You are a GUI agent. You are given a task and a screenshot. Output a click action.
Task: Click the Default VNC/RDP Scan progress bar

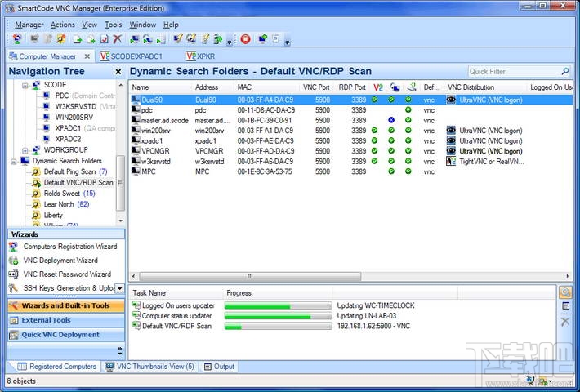coord(278,327)
